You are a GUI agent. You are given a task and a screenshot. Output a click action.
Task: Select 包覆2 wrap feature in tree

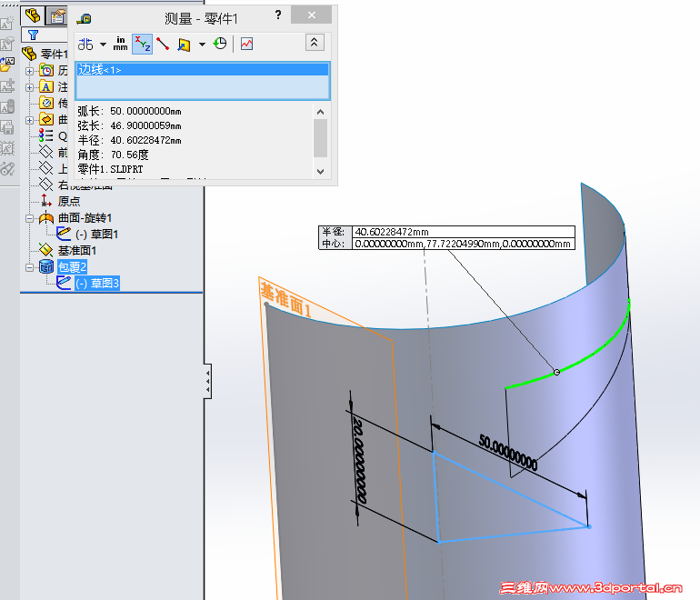[x=72, y=267]
